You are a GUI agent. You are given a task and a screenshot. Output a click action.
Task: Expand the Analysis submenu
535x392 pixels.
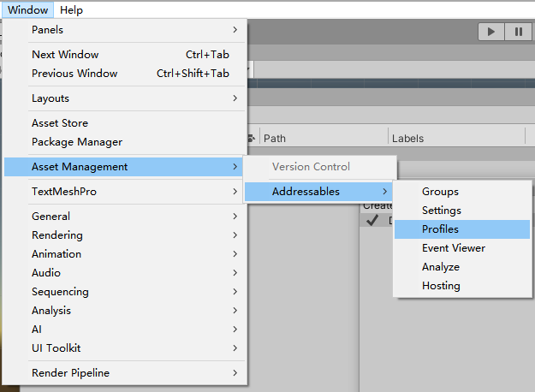tap(124, 311)
